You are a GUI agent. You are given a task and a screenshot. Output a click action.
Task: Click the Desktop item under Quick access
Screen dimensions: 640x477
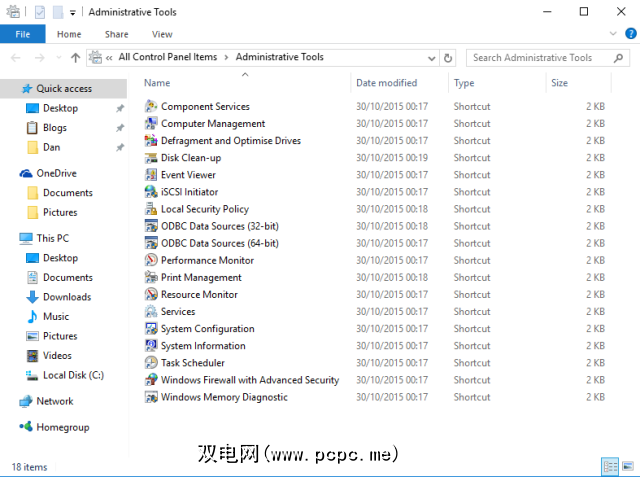pyautogui.click(x=60, y=108)
